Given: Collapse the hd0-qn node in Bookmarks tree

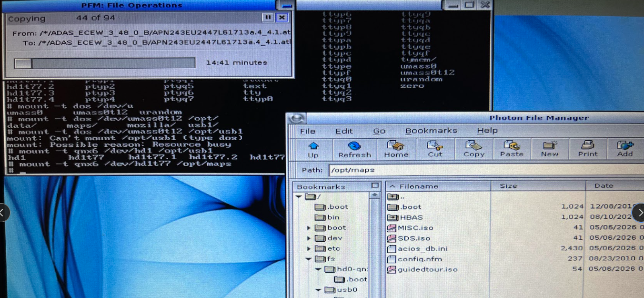Looking at the screenshot, I should click(x=319, y=269).
